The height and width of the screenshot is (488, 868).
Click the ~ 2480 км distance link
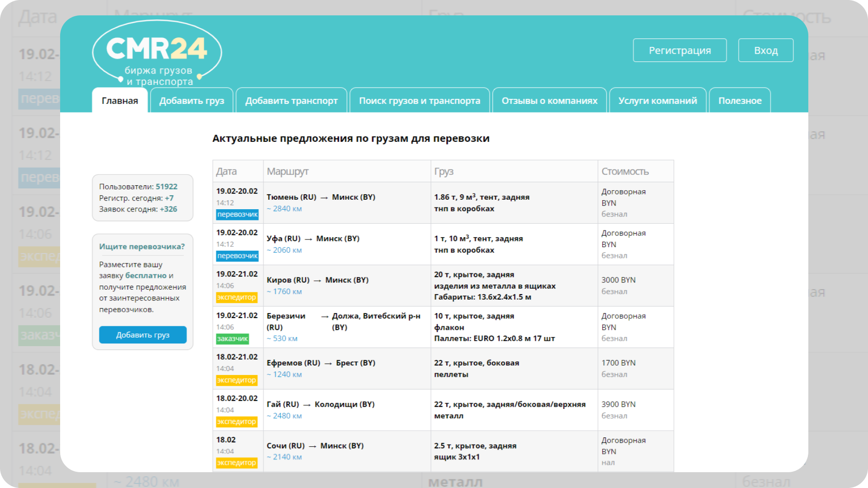click(284, 416)
